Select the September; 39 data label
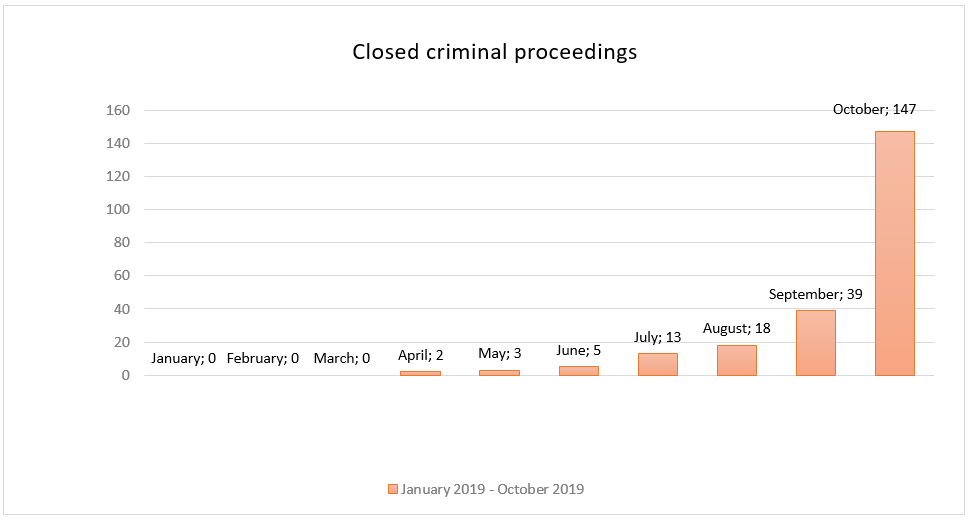 816,294
